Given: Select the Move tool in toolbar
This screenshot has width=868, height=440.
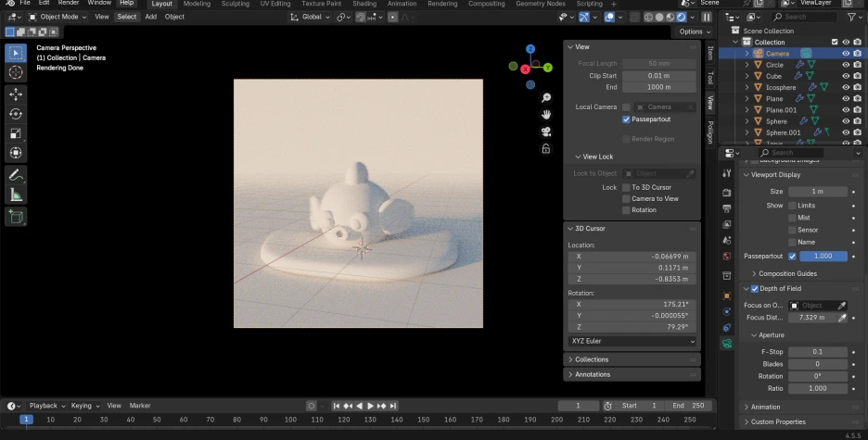Looking at the screenshot, I should 16,94.
